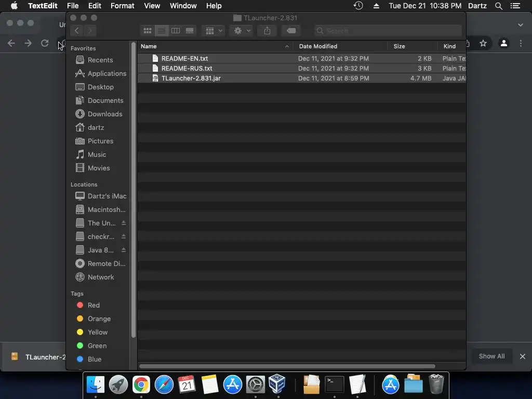The height and width of the screenshot is (399, 532).
Task: Open Documents in Finder sidebar
Action: (x=99, y=101)
